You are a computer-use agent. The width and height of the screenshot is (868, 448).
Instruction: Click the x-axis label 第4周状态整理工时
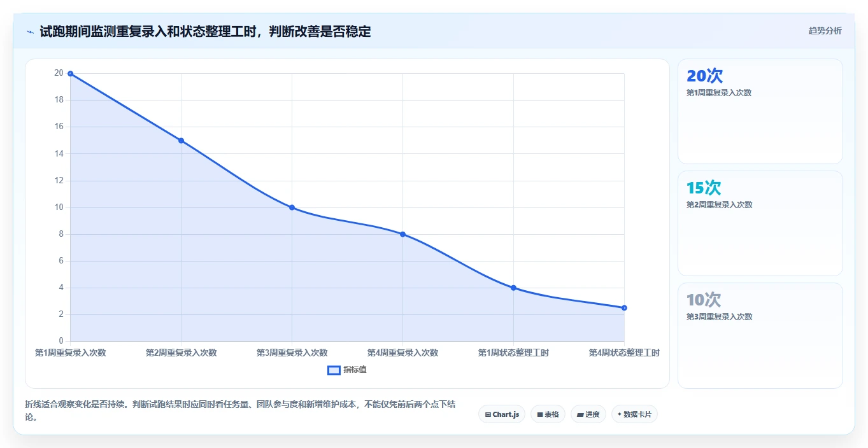pos(624,353)
